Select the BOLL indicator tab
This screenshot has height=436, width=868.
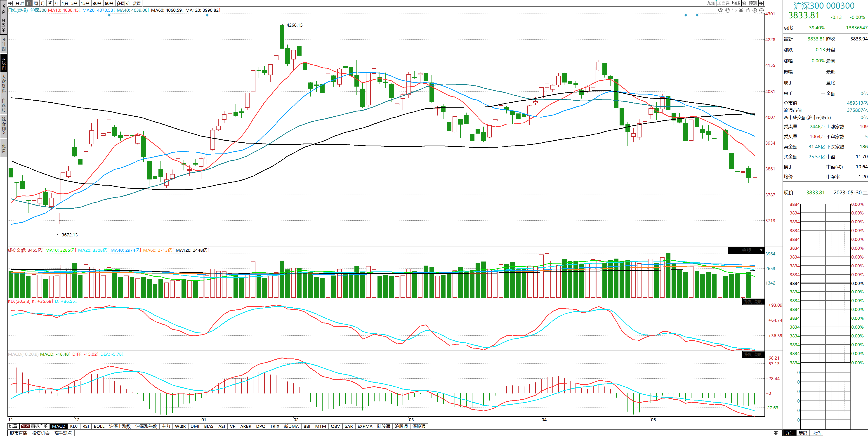point(99,426)
